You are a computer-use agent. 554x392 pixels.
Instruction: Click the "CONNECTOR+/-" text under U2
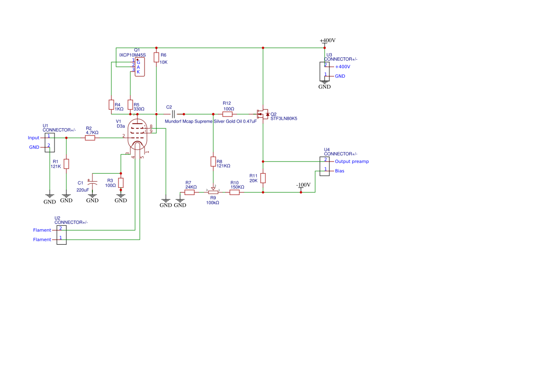tap(71, 223)
